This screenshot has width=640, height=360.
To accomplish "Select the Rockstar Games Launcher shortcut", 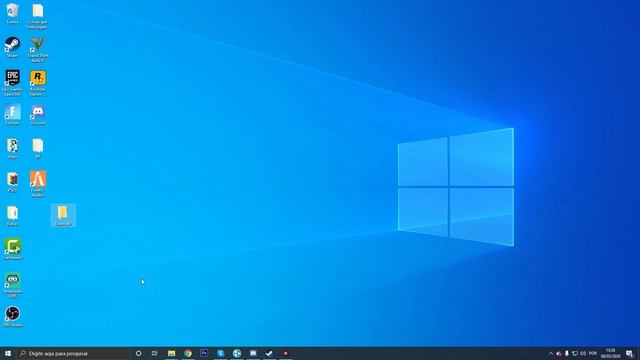I will pos(38,83).
